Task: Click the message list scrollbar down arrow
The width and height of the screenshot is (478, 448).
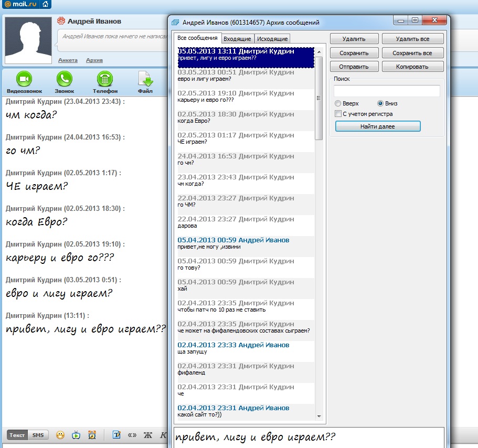Action: pyautogui.click(x=318, y=415)
